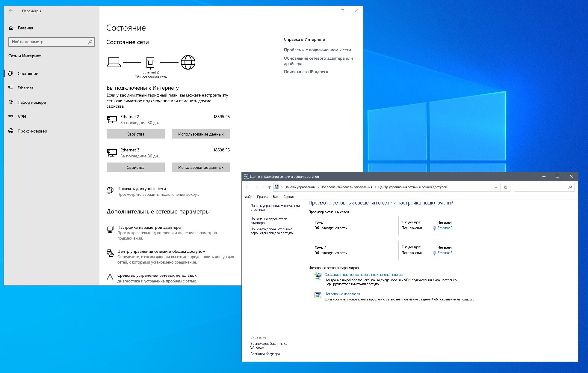The width and height of the screenshot is (588, 373).
Task: Open the Файл menu
Action: [x=248, y=197]
